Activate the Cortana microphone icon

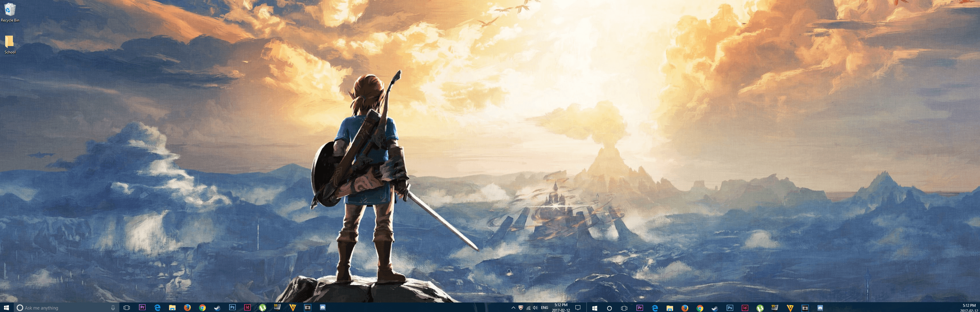coord(113,307)
